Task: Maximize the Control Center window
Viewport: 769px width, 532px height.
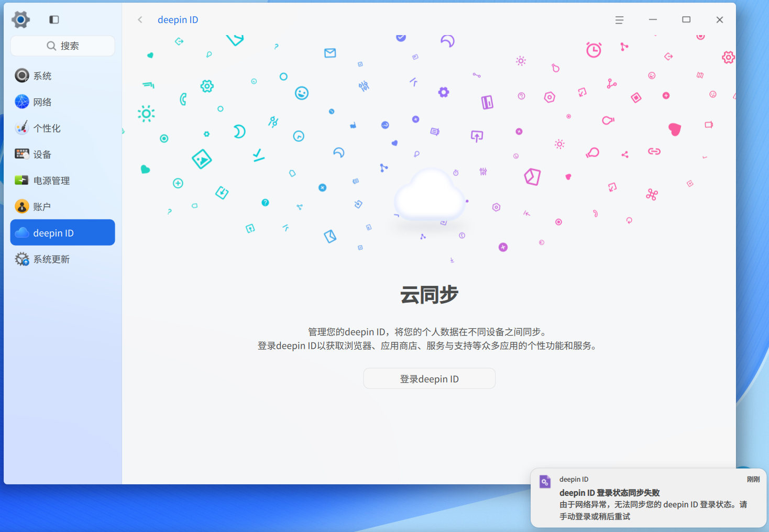Action: point(686,20)
